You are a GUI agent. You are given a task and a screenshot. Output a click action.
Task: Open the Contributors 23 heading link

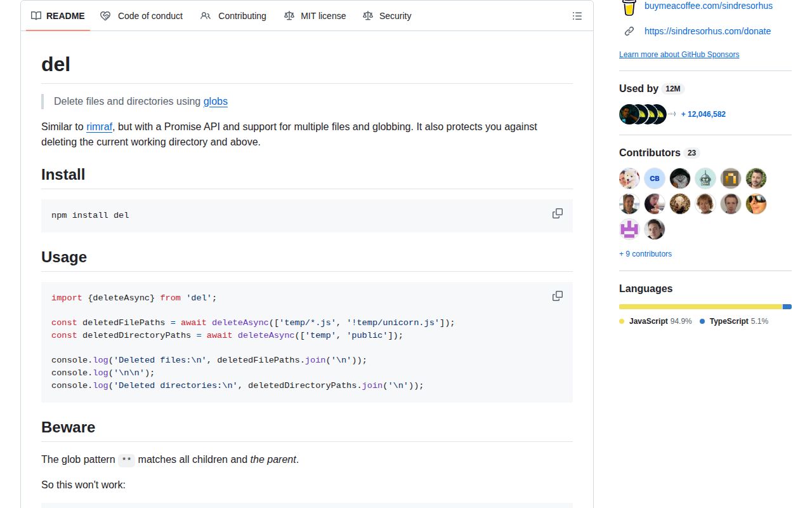[659, 152]
